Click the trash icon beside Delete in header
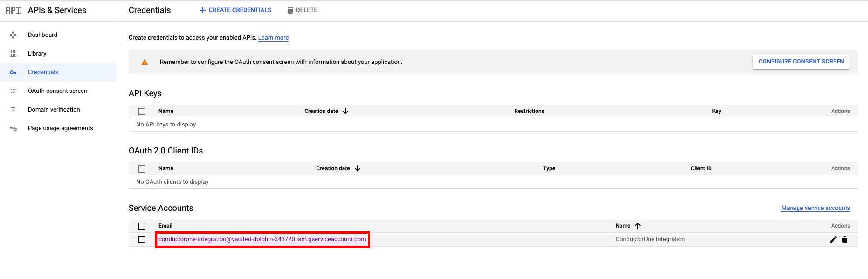The width and height of the screenshot is (868, 279). (290, 10)
